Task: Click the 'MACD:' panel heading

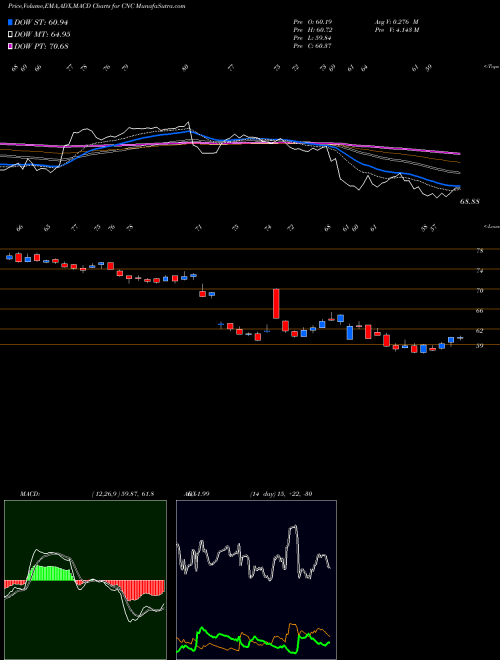Action: pos(29,494)
